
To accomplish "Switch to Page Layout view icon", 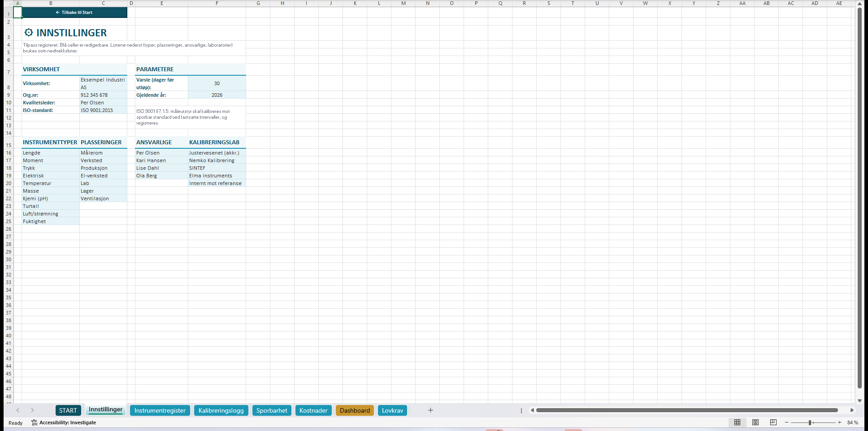I will pos(755,422).
